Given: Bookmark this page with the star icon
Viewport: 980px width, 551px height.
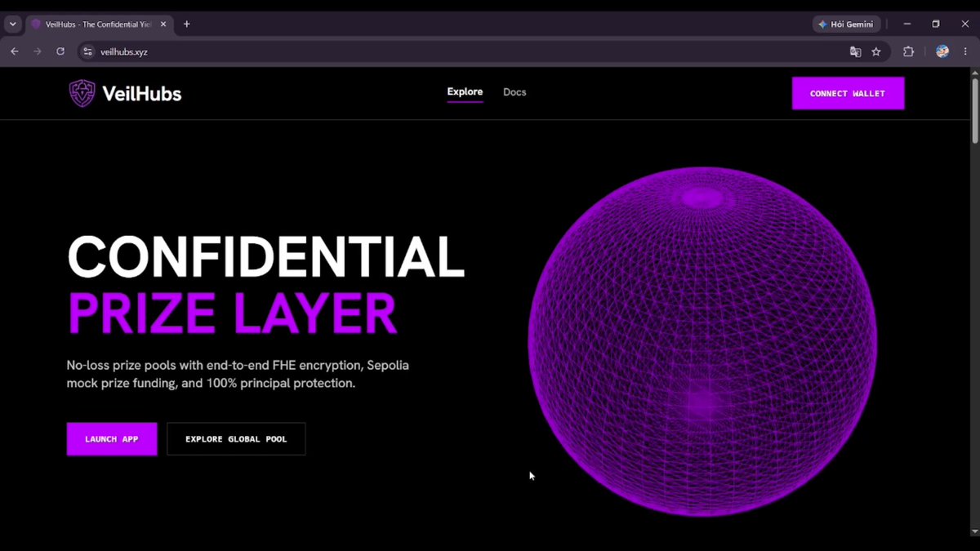Looking at the screenshot, I should (876, 51).
